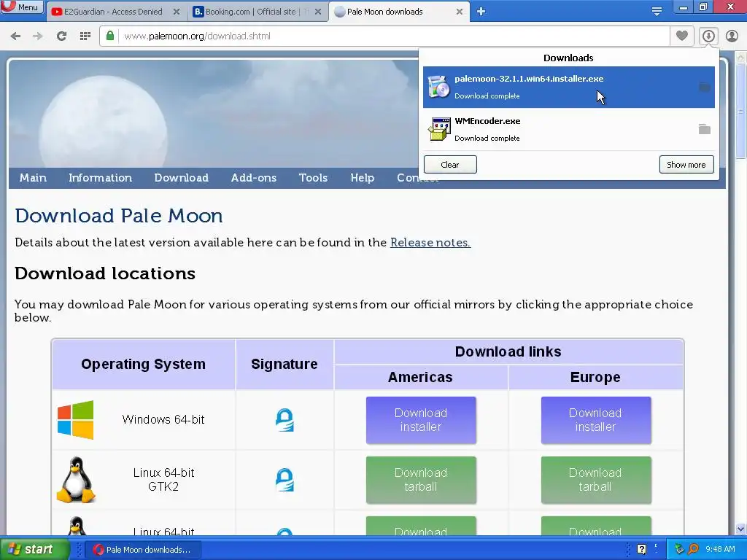Select the Pale Moon downloads tab
The height and width of the screenshot is (560, 747).
(385, 12)
